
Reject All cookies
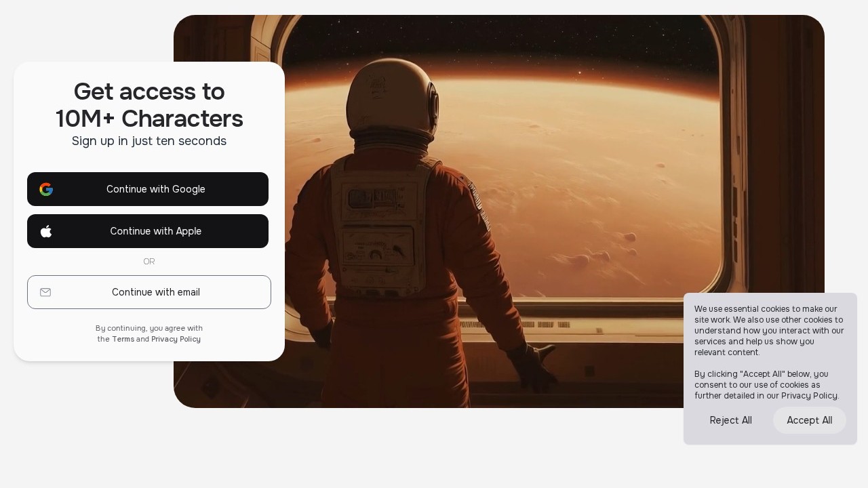731,420
